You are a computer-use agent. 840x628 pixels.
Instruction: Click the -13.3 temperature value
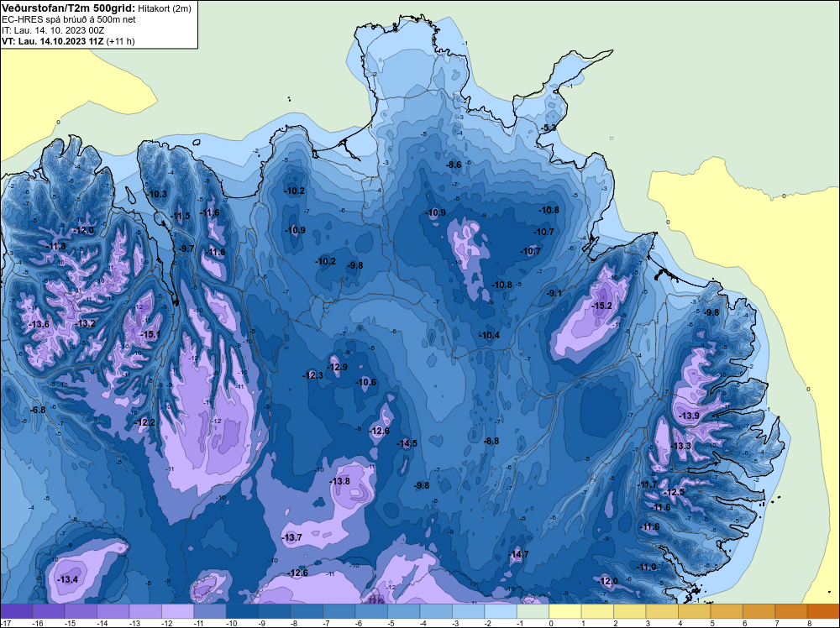point(681,446)
